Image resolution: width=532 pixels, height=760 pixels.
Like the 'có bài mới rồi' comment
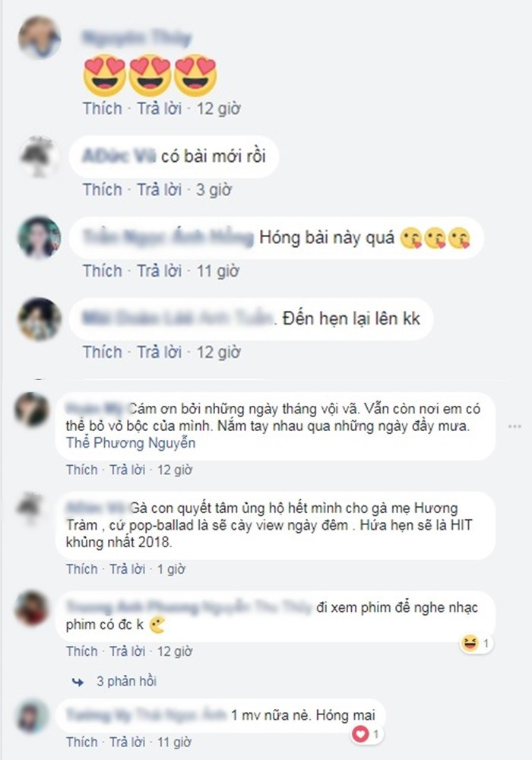coord(103,189)
